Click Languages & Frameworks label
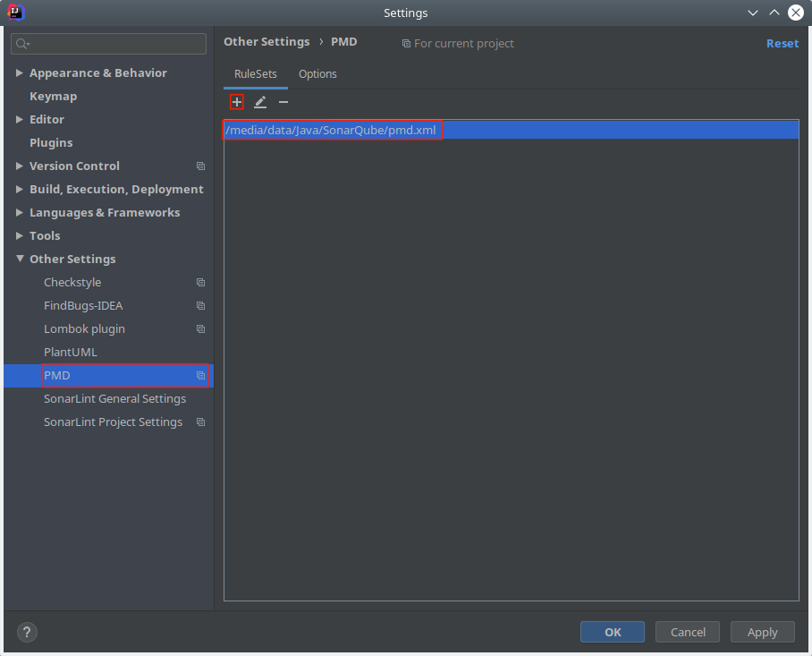 coord(105,212)
